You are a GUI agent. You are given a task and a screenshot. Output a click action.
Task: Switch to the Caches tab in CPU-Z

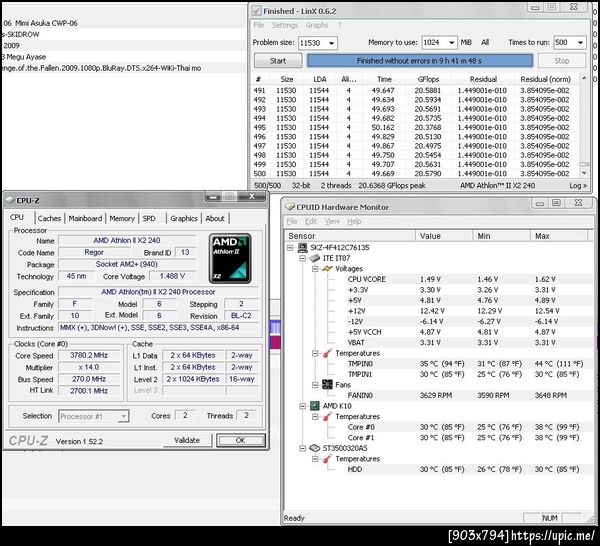tap(49, 218)
